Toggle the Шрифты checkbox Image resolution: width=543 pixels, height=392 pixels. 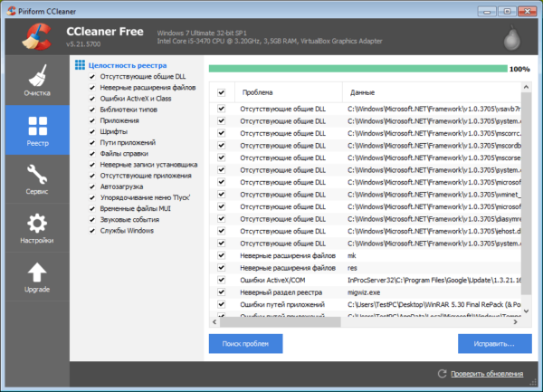coord(92,131)
